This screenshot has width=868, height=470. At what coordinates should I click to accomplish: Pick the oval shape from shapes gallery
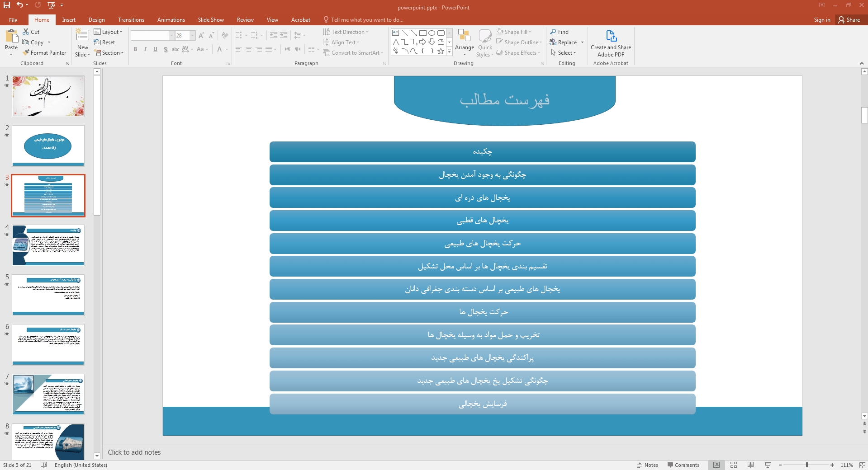tap(432, 33)
